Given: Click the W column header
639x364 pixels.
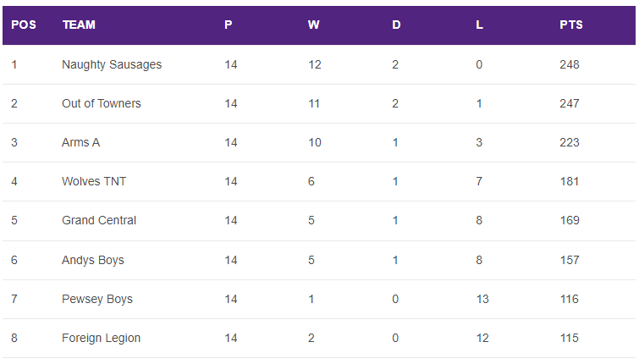Looking at the screenshot, I should click(313, 25).
